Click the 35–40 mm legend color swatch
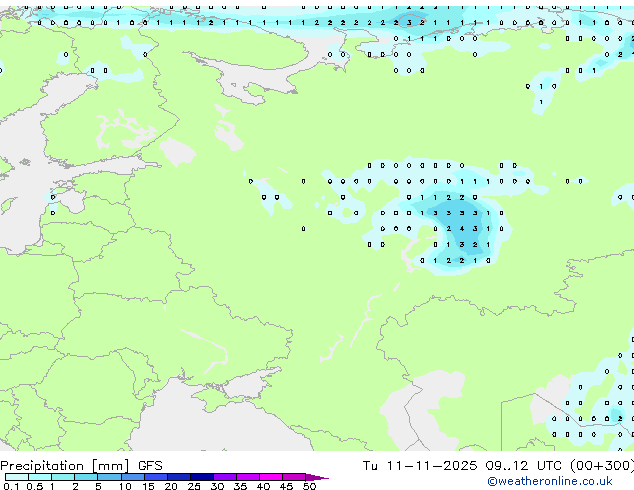This screenshot has width=634, height=490. coord(247,477)
